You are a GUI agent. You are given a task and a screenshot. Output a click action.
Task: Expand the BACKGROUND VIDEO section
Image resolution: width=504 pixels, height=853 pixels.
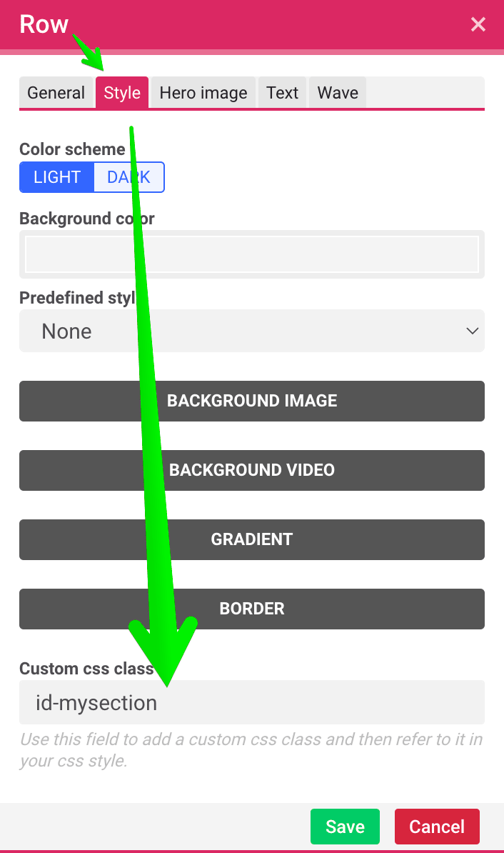[252, 470]
